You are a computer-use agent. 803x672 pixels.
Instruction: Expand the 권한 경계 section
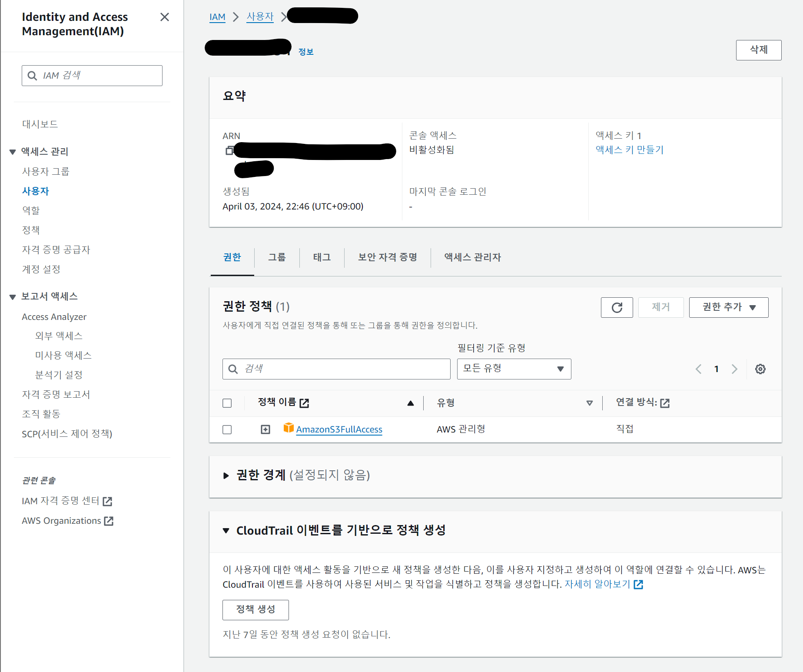tap(226, 476)
